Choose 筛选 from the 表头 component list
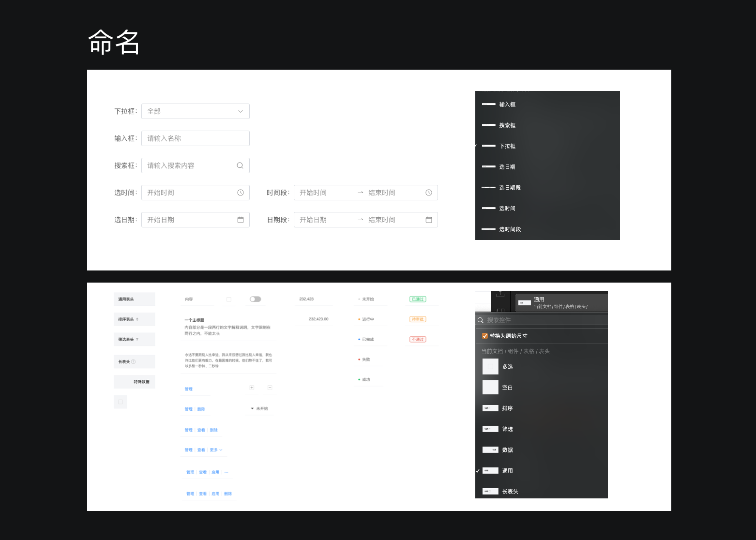Image resolution: width=756 pixels, height=540 pixels. [x=507, y=429]
